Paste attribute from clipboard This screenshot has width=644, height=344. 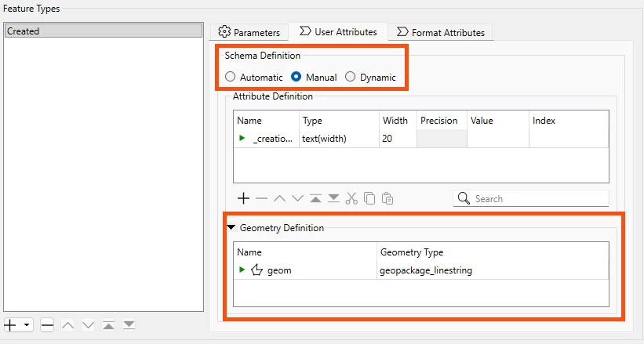(x=387, y=199)
